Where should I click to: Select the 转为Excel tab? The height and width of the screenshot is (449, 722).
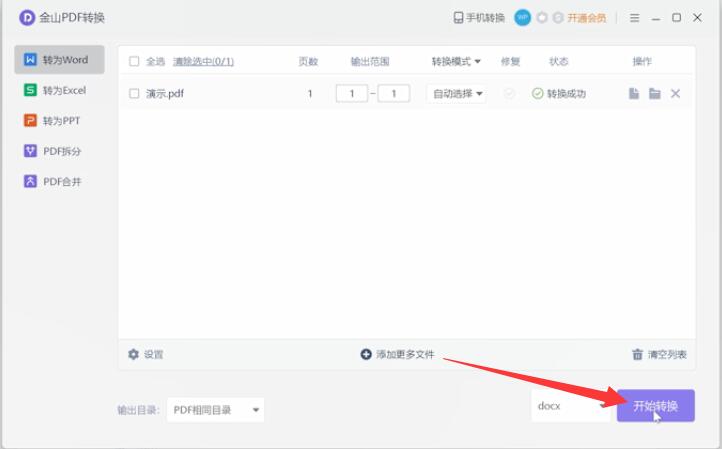coord(59,90)
